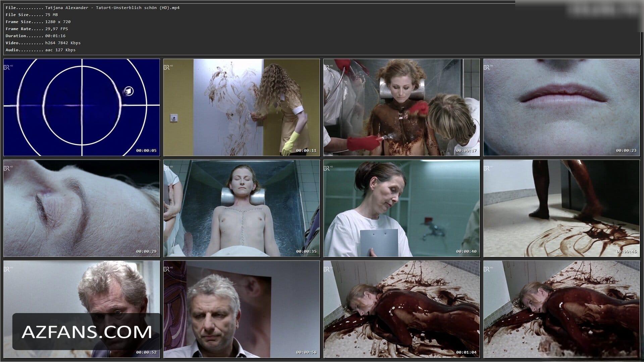This screenshot has width=644, height=362.
Task: Select the file name ending in '(HD).mp4'
Action: click(112, 8)
